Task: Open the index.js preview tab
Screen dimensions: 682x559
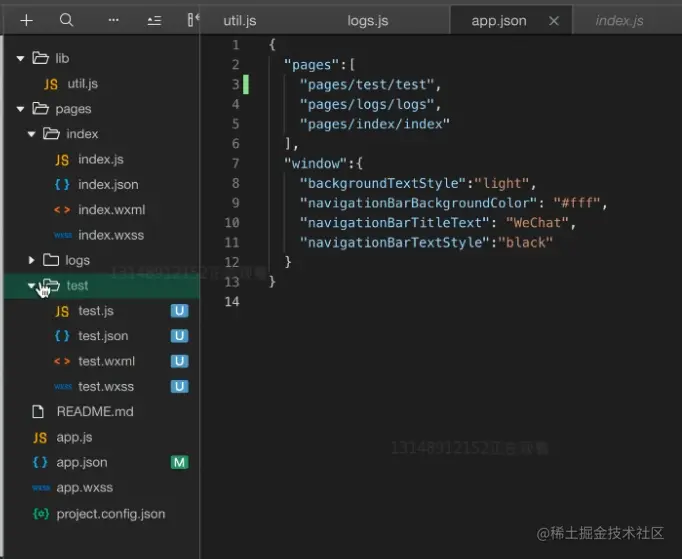Action: (619, 20)
